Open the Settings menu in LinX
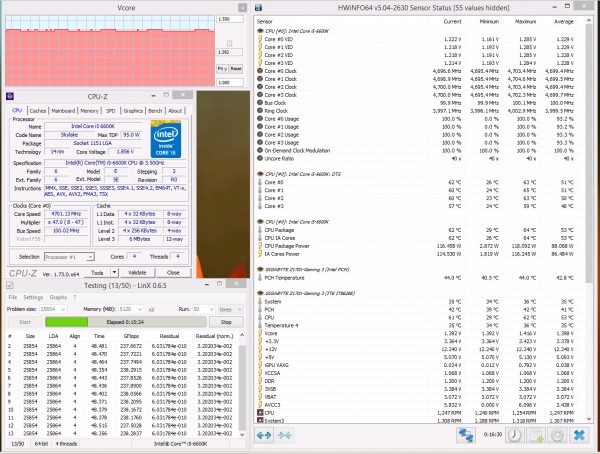The width and height of the screenshot is (600, 454). (33, 297)
